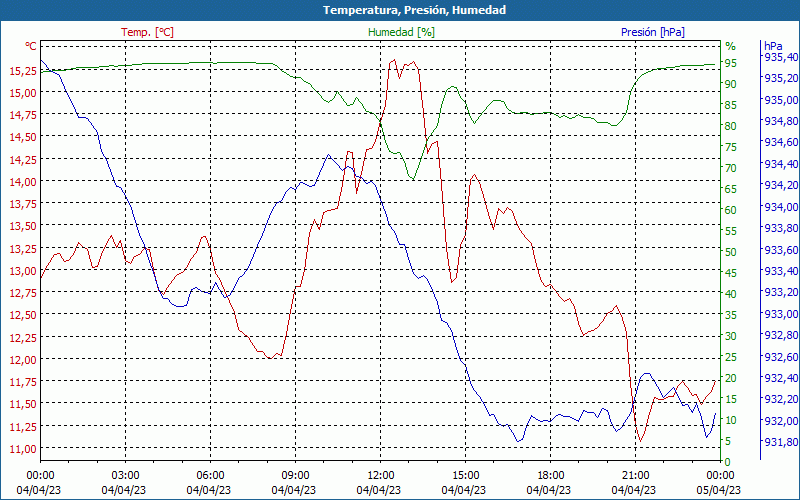Screen dimensions: 800x500
Task: Click humidity axis value '50'
Action: coord(731,252)
